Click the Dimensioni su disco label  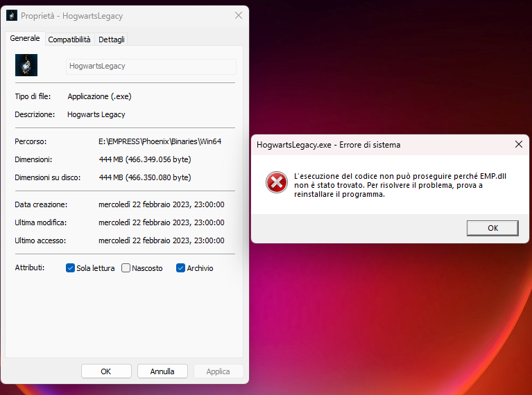coord(47,177)
